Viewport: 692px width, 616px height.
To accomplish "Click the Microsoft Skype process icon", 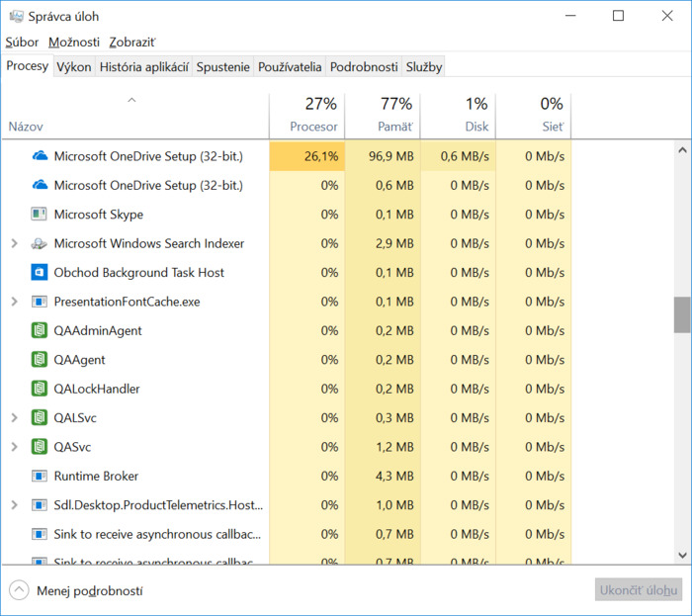I will pos(39,214).
